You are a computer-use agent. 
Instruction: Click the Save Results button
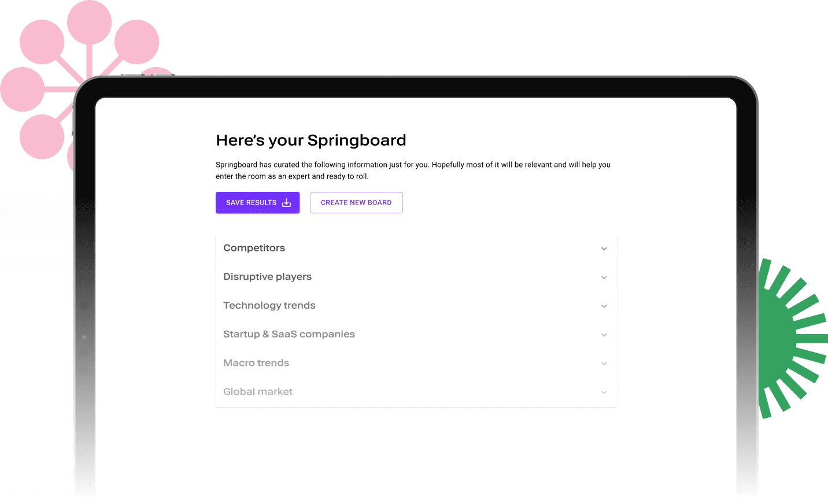click(257, 203)
